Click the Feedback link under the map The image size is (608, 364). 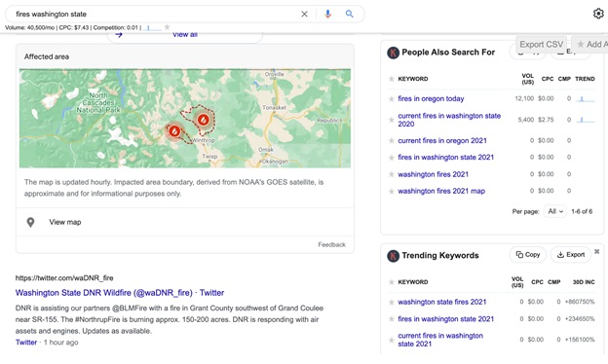331,244
